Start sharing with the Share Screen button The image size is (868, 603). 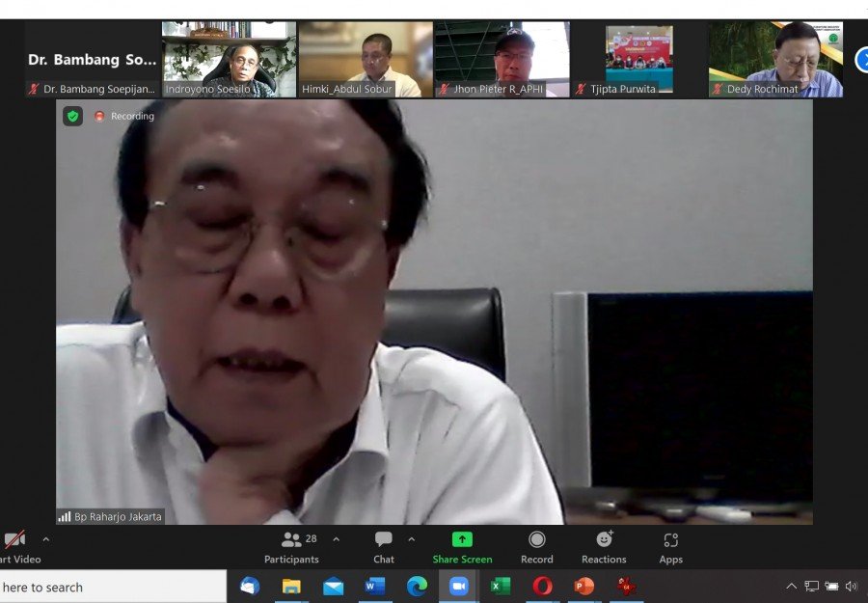(x=462, y=548)
